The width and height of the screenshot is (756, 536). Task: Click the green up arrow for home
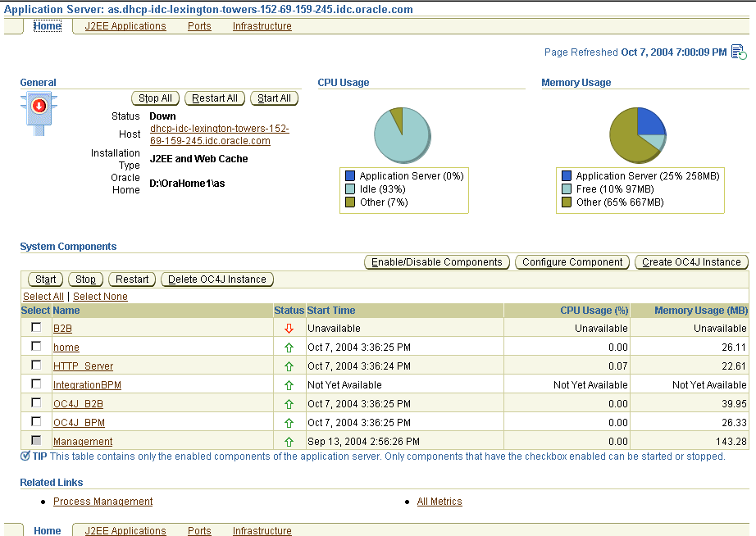pyautogui.click(x=289, y=347)
